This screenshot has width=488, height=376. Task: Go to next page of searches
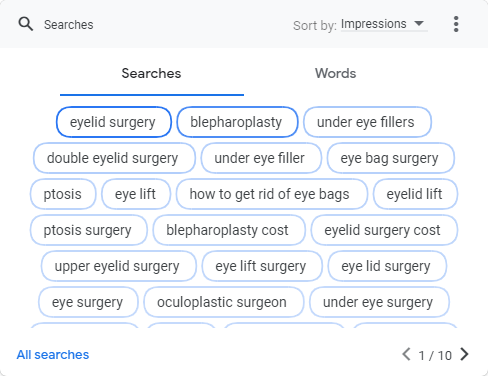click(464, 354)
